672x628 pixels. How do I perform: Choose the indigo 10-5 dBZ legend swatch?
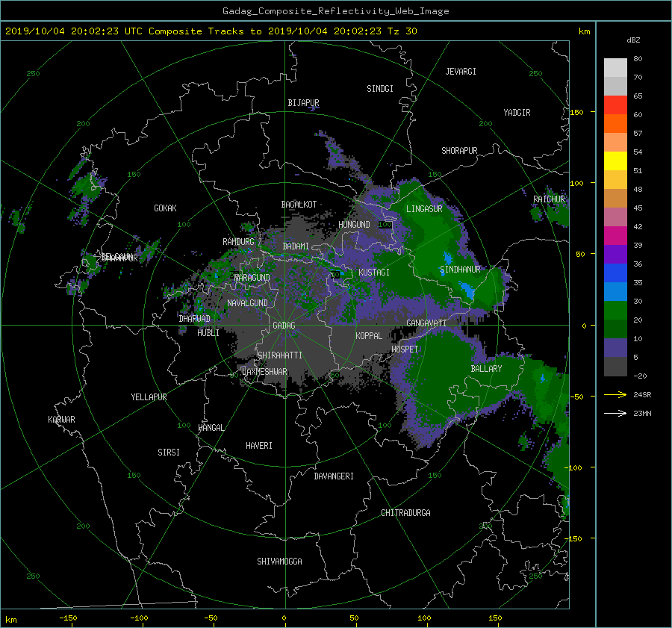(615, 348)
